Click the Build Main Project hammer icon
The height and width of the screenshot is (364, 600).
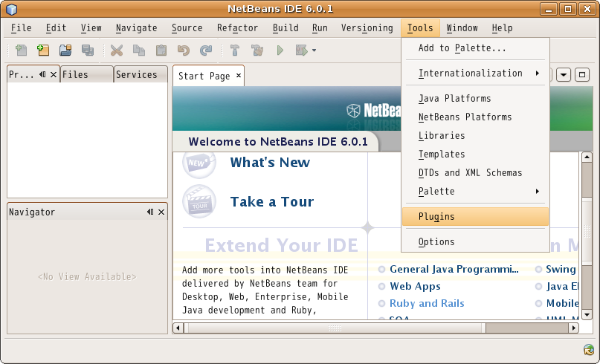pos(235,51)
